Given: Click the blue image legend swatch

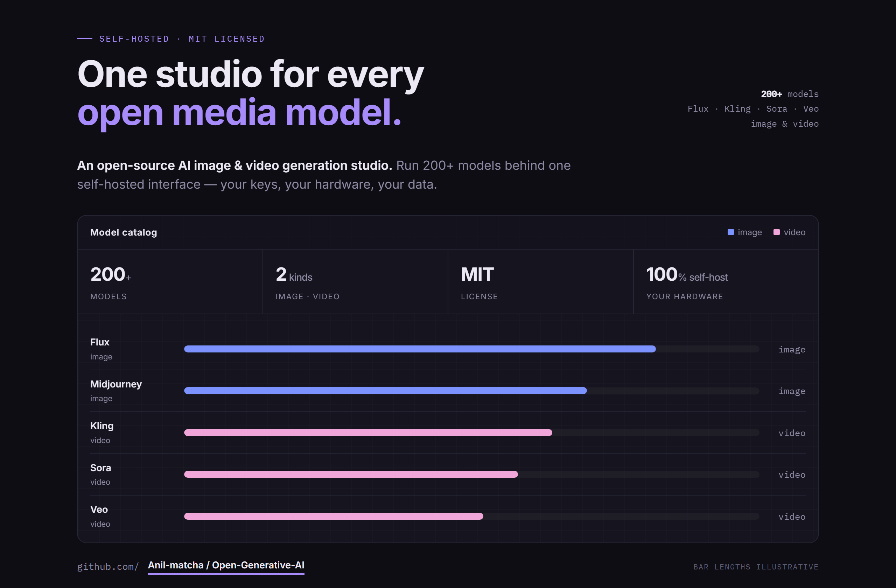Looking at the screenshot, I should (x=731, y=232).
